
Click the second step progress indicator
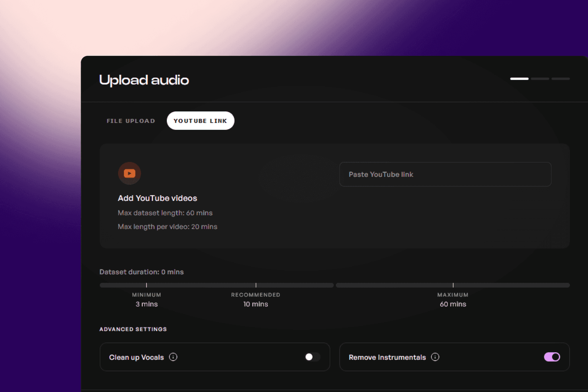pyautogui.click(x=540, y=79)
